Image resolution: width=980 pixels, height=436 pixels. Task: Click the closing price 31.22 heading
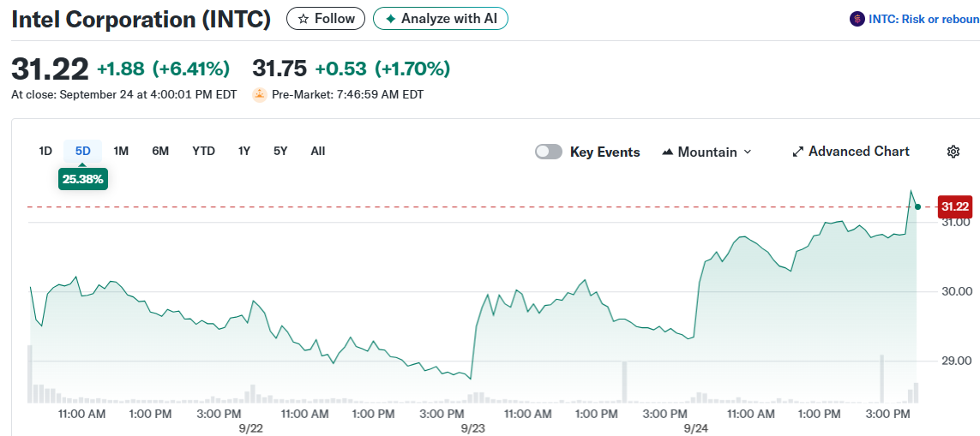pos(50,69)
